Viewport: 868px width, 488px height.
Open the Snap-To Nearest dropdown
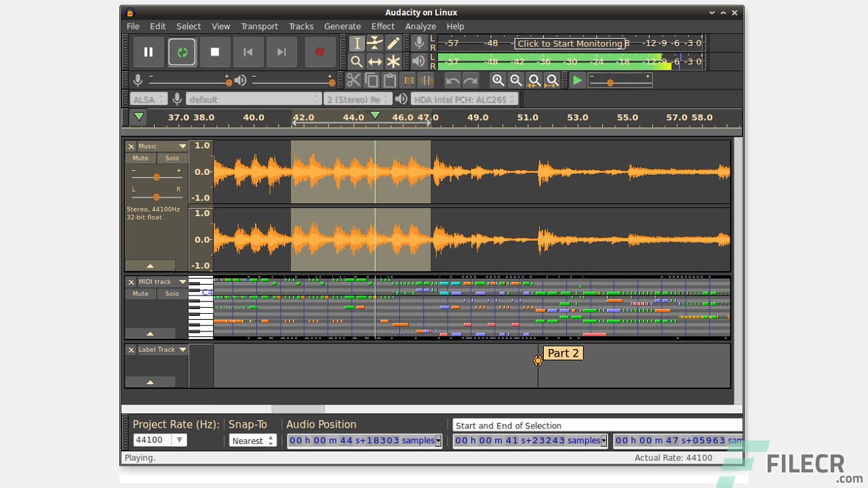click(x=252, y=440)
